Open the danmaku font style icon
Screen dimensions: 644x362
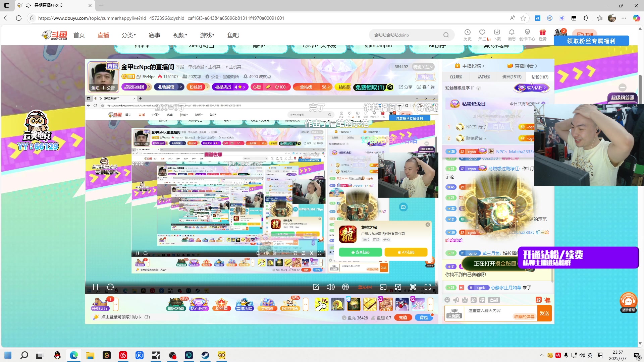tap(465, 300)
